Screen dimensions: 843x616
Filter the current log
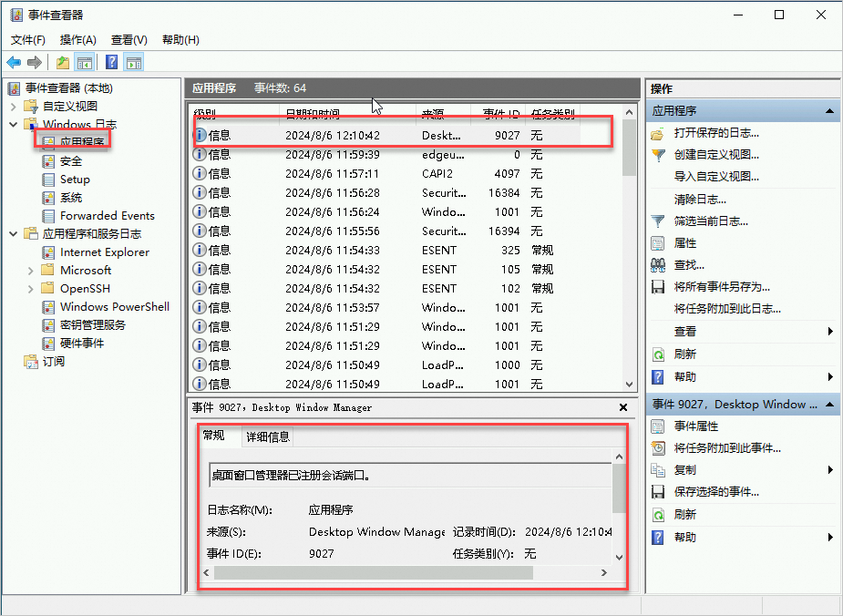(x=710, y=221)
